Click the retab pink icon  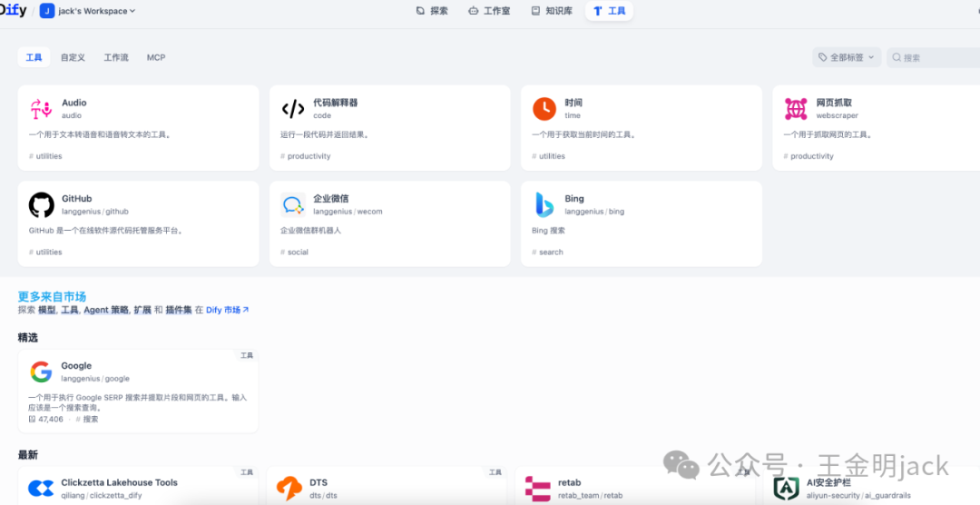pyautogui.click(x=537, y=489)
